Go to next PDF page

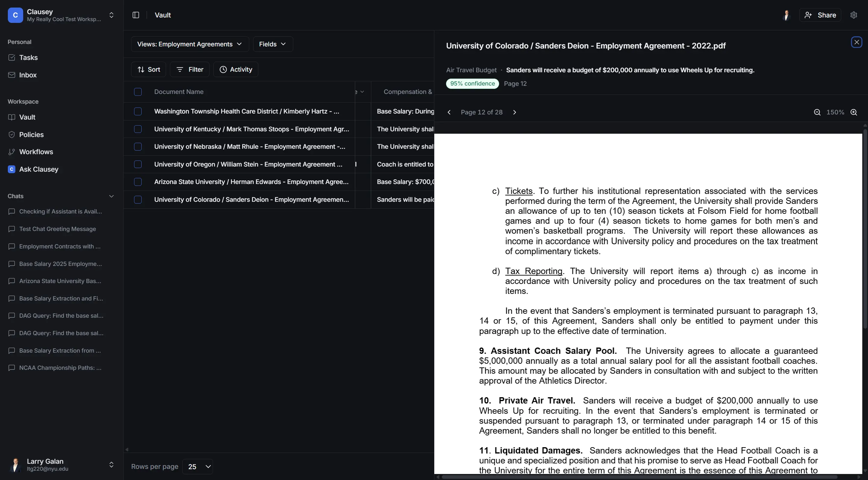point(514,112)
